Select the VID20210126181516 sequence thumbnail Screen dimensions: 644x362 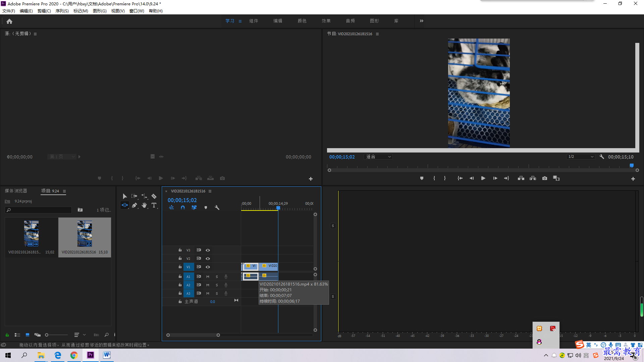click(x=85, y=234)
